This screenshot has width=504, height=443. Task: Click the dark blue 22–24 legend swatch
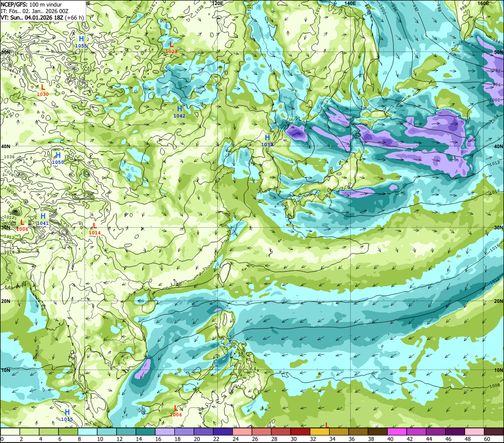point(223,432)
